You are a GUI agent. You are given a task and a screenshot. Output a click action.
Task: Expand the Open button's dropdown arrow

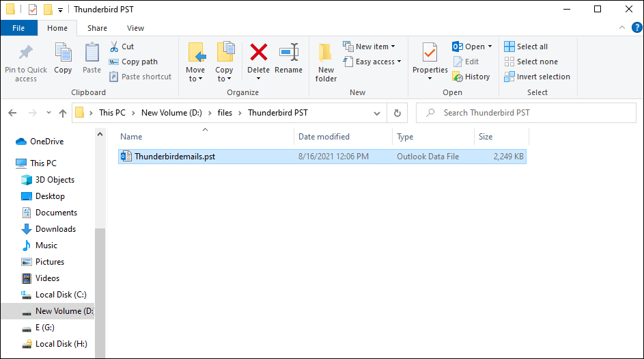(x=490, y=46)
